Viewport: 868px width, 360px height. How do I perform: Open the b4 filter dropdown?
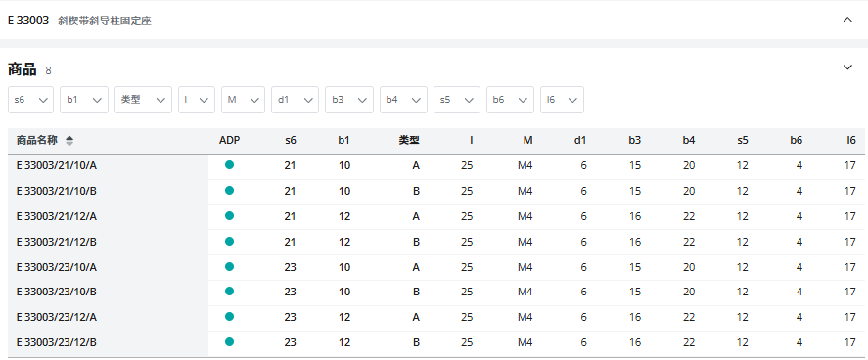pos(403,100)
